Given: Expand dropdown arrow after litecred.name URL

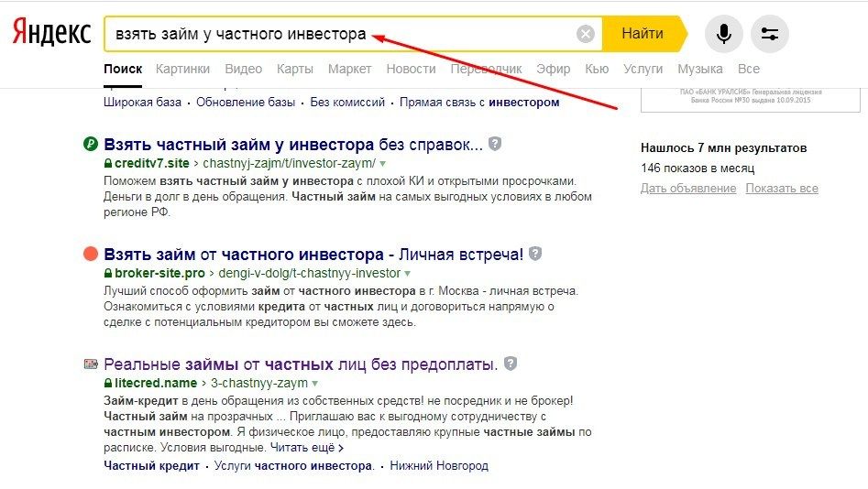Looking at the screenshot, I should click(315, 384).
